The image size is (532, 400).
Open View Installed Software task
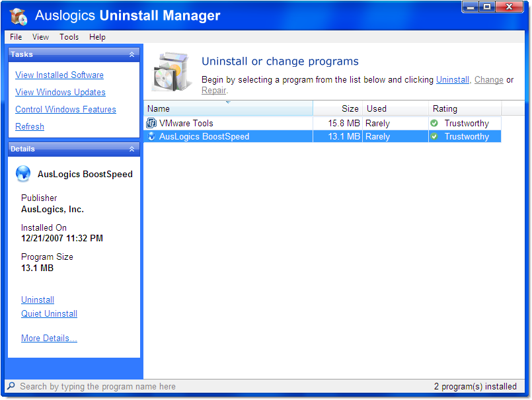click(x=59, y=75)
